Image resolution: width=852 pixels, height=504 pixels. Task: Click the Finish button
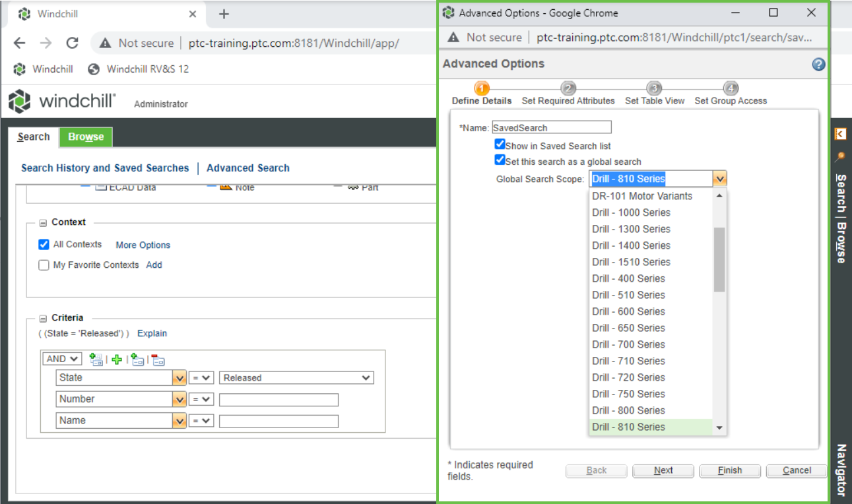coord(730,470)
